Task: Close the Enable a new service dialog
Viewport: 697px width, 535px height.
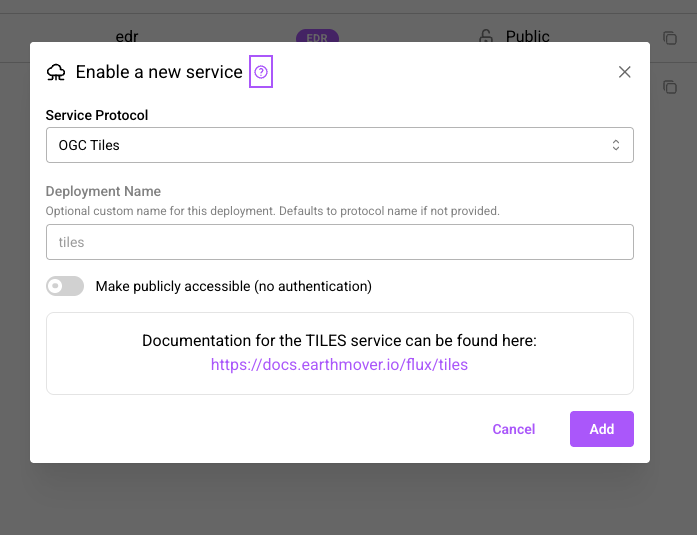Action: coord(625,72)
